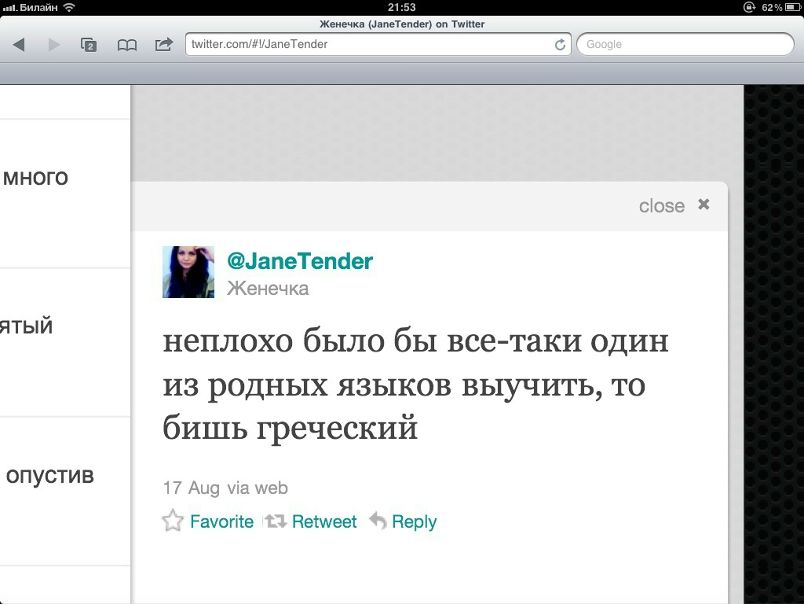Viewport: 804px width, 604px height.
Task: Click the Favorite star icon
Action: (173, 520)
